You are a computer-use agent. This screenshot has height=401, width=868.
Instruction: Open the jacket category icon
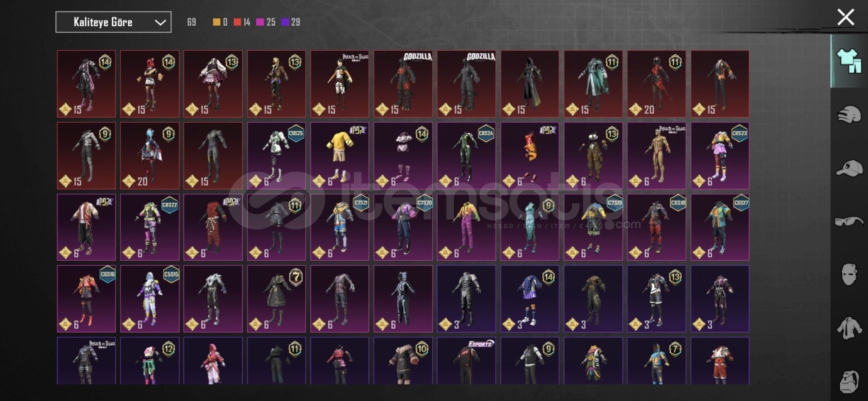849,328
